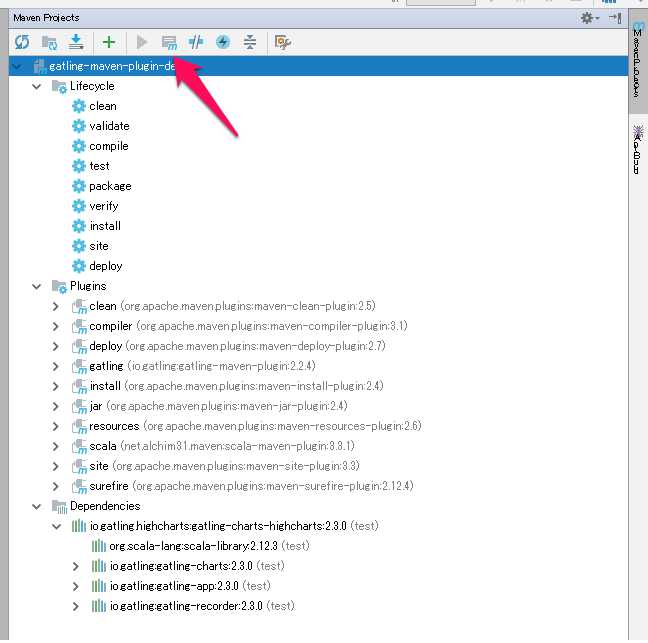648x643 pixels.
Task: Expand the resources plugin node
Action: coord(56,426)
